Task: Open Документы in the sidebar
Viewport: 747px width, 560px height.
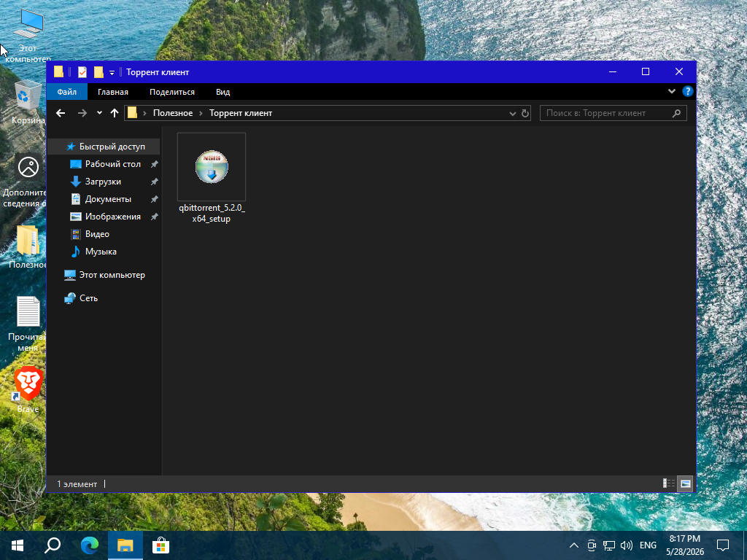Action: coord(108,199)
